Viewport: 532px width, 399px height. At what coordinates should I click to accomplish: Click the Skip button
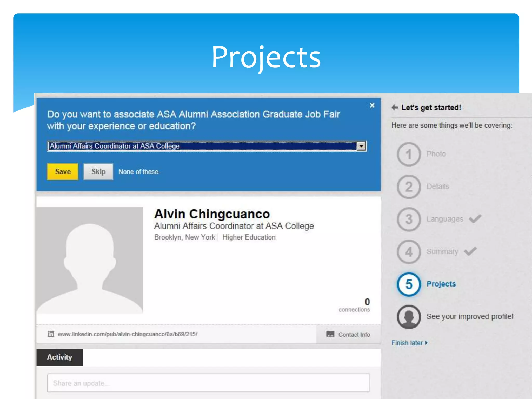pyautogui.click(x=98, y=171)
